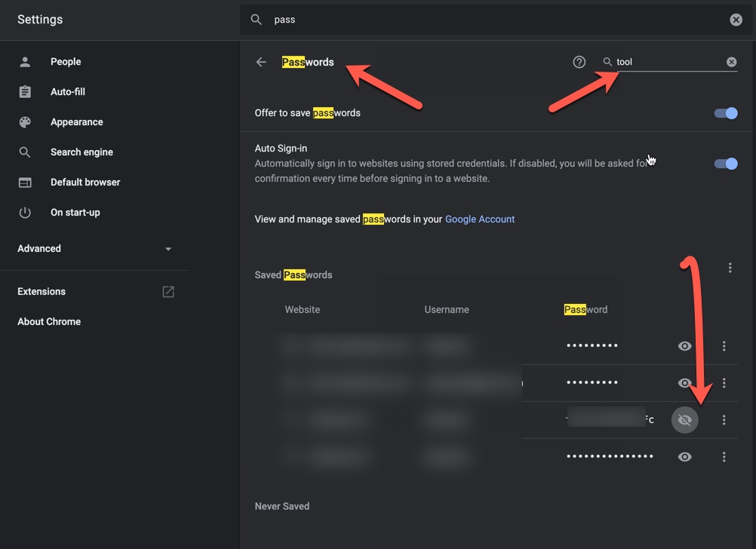Viewport: 756px width, 549px height.
Task: Open Saved Passwords more options menu
Action: 730,268
